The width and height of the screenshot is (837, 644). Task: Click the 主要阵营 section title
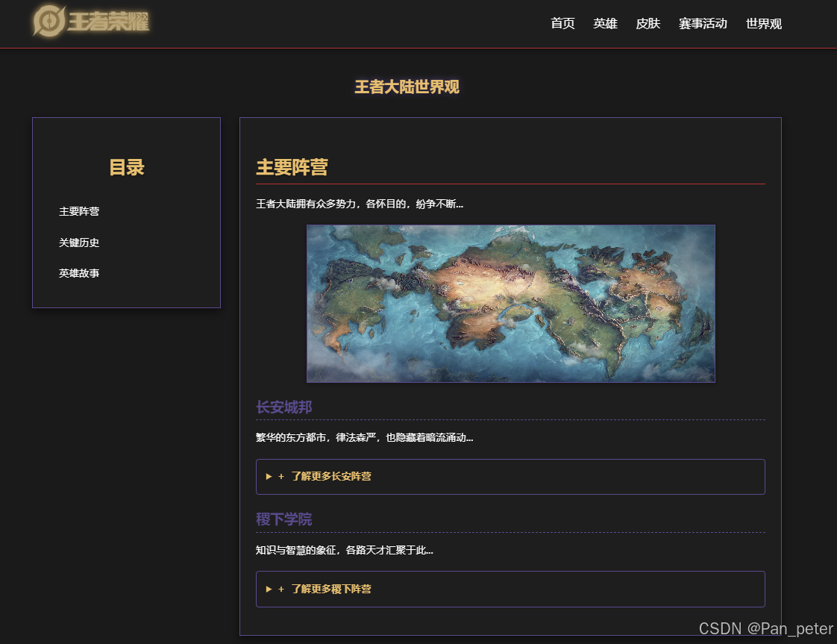click(x=292, y=167)
